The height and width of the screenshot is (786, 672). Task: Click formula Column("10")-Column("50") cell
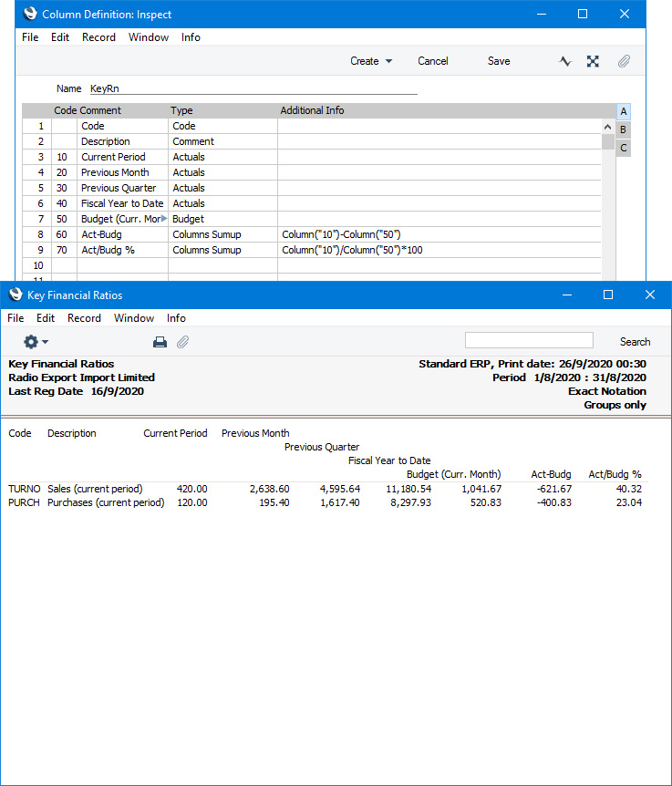tap(439, 234)
